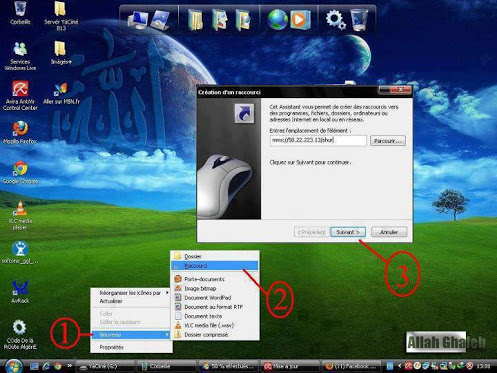Open the documents folder icon in the dock
Screen dimensions: 497x373
click(195, 20)
